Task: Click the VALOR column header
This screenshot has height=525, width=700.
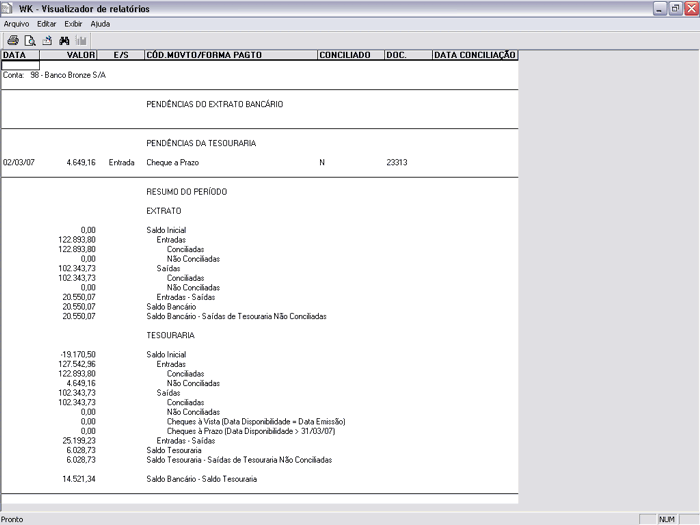Action: point(80,55)
